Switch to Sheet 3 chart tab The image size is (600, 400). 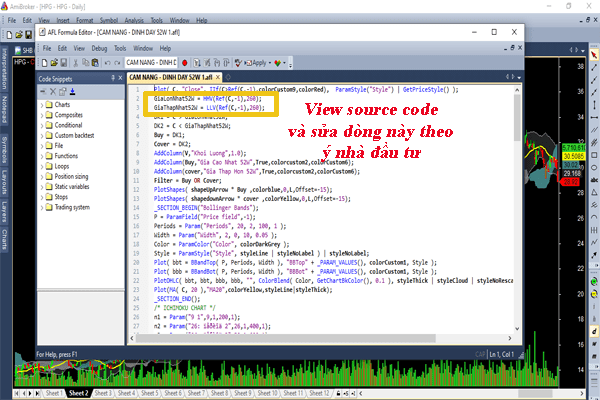pos(103,393)
